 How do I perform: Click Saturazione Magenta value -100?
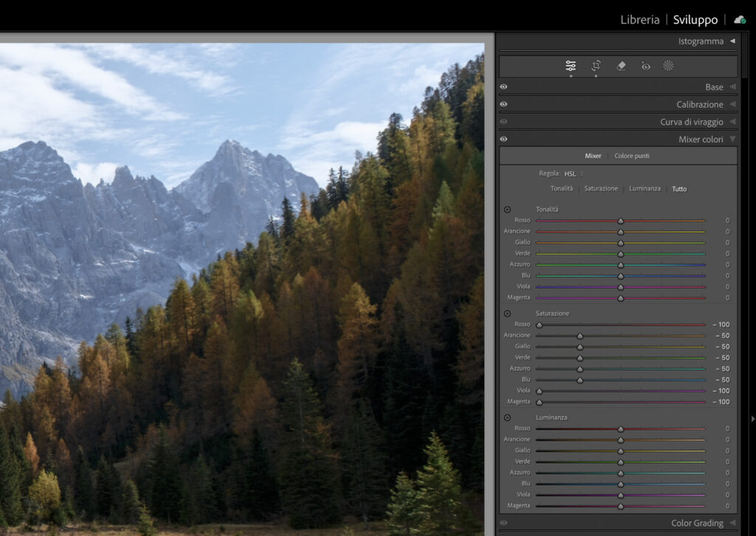point(721,402)
